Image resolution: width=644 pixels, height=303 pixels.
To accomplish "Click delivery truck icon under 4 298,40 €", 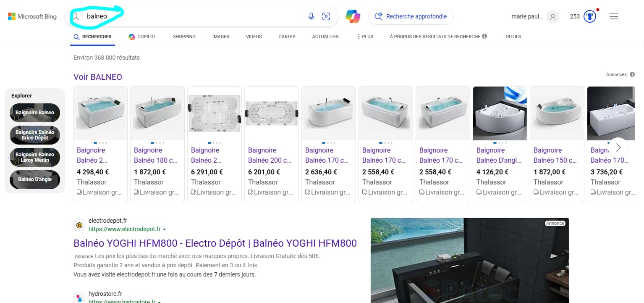I will tap(79, 192).
